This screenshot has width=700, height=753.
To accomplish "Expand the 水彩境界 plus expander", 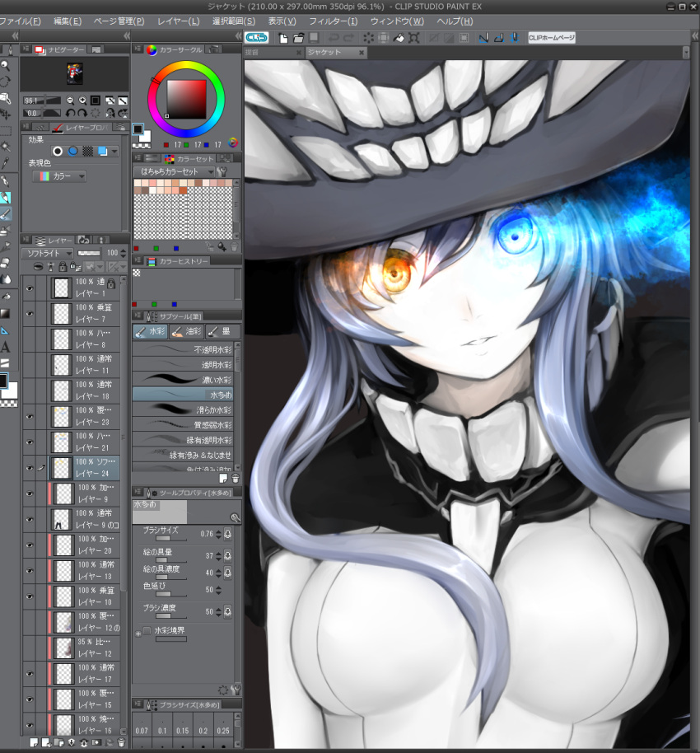I will pyautogui.click(x=138, y=634).
